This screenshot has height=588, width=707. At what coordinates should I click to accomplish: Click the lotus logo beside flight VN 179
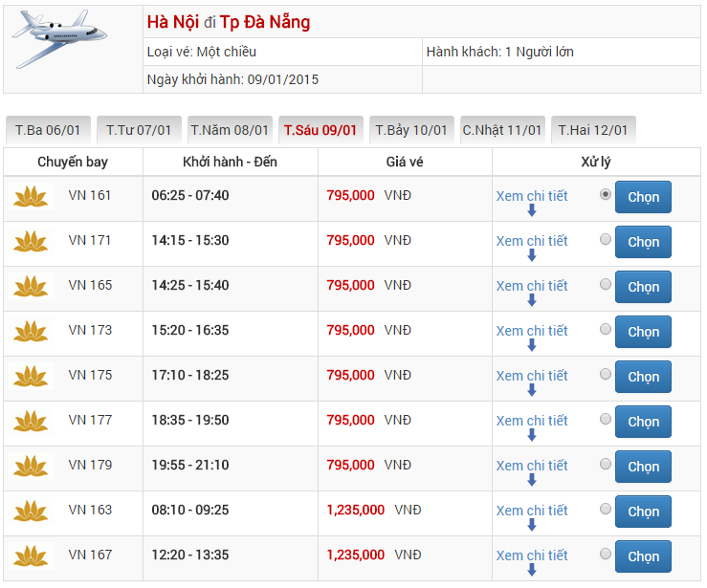click(x=31, y=467)
